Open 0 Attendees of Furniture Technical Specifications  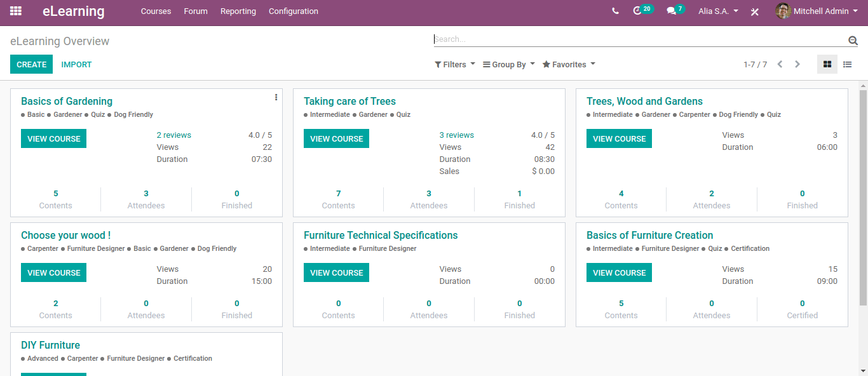tap(429, 309)
